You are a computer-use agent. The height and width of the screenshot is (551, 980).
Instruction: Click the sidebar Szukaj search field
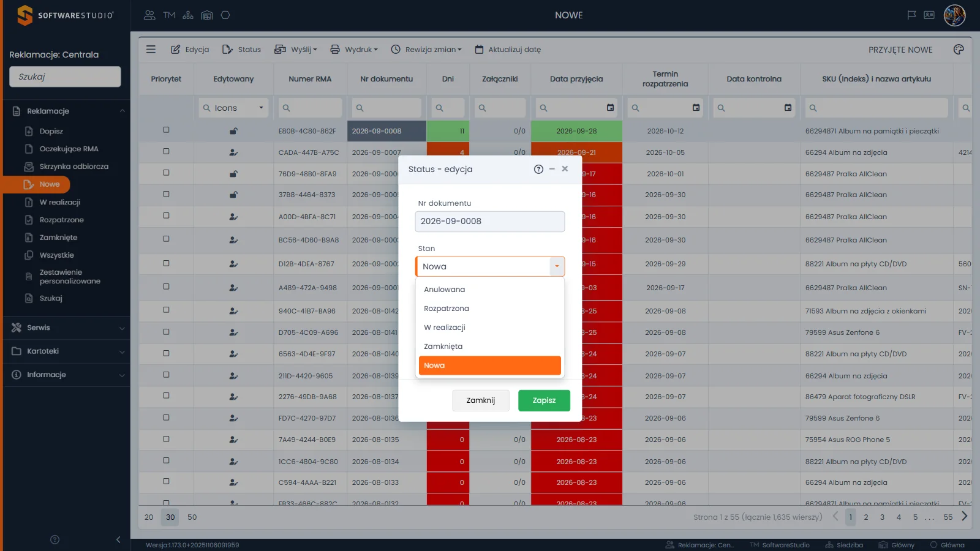(65, 77)
